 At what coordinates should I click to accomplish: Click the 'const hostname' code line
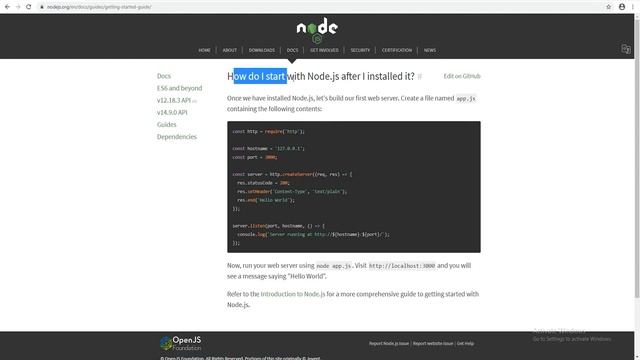pyautogui.click(x=269, y=149)
